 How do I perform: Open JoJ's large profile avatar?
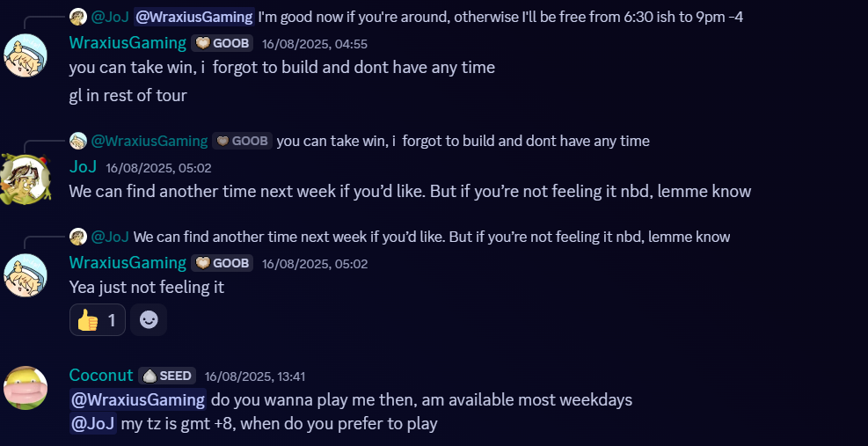pyautogui.click(x=26, y=179)
